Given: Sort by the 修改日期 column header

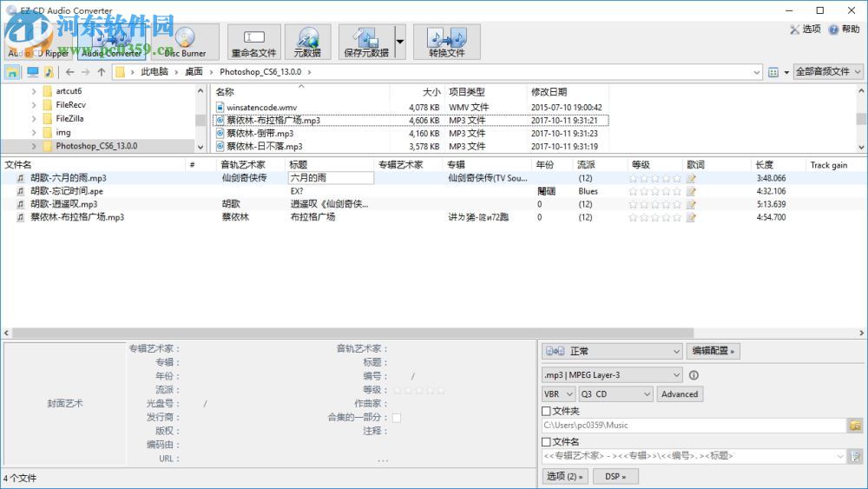Looking at the screenshot, I should click(x=549, y=92).
